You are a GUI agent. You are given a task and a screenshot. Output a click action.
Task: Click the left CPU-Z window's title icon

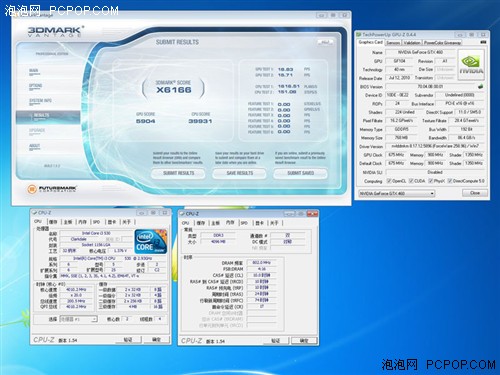coord(35,213)
